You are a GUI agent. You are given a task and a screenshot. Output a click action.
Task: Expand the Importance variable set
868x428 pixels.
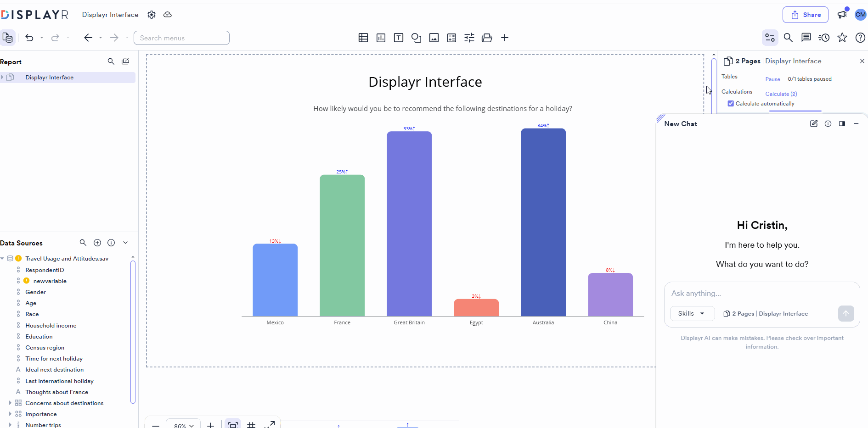[x=10, y=414]
